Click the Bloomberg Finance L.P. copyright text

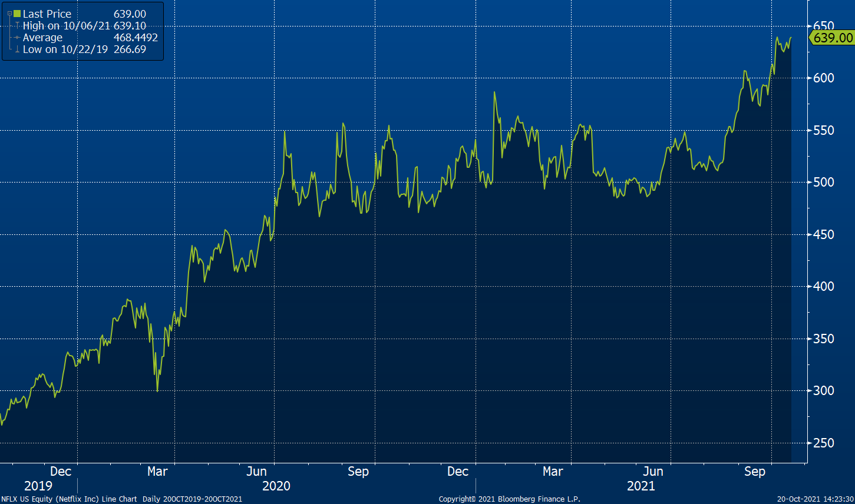coord(510,499)
